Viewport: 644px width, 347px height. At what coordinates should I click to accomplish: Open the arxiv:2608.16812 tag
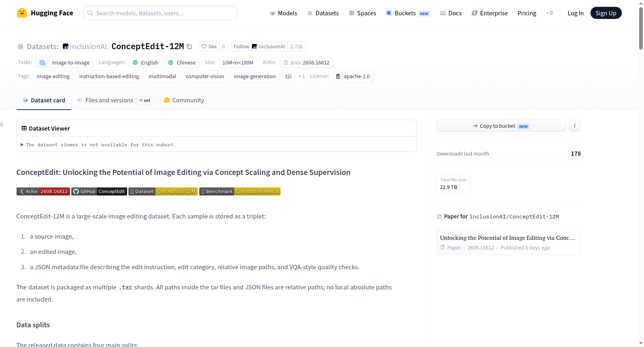point(306,62)
